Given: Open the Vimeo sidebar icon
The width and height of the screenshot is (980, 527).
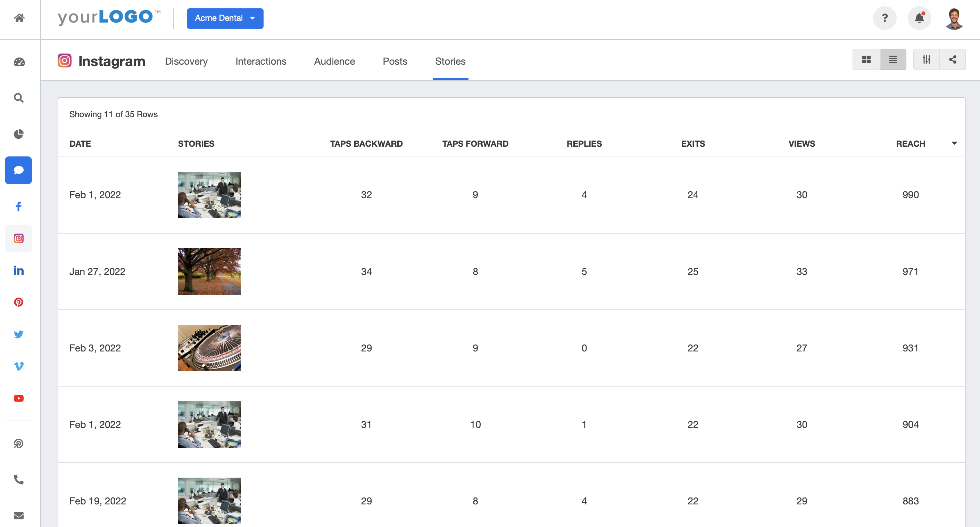Looking at the screenshot, I should pos(18,366).
